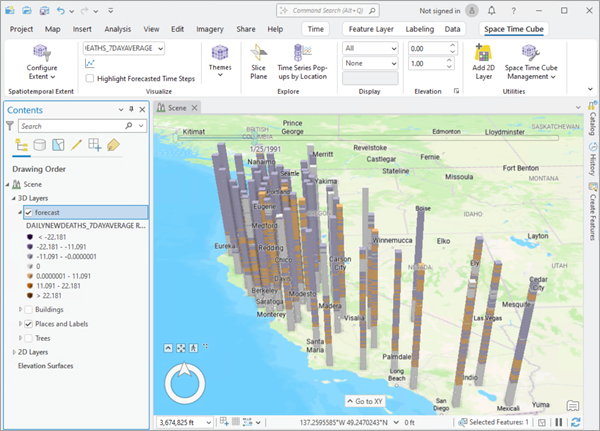Image resolution: width=600 pixels, height=431 pixels.
Task: Click the > 22.181 legend symbol
Action: [32, 296]
